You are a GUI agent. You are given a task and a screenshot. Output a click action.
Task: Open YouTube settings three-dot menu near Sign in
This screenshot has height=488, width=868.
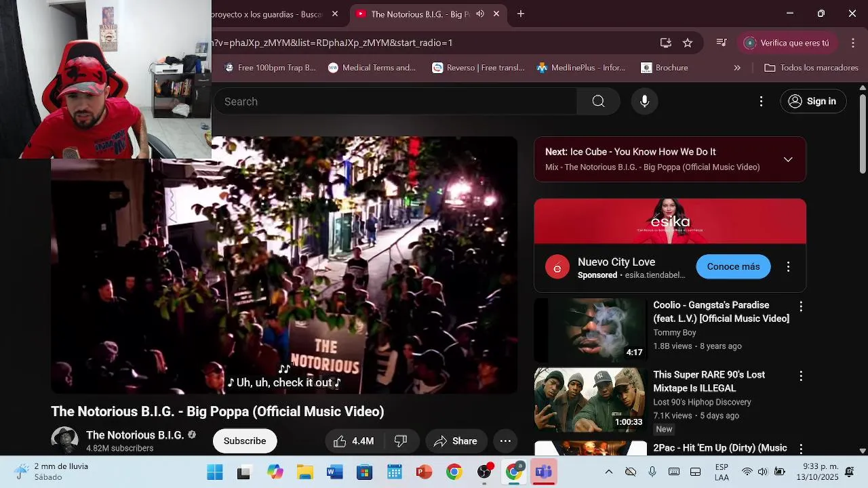761,101
